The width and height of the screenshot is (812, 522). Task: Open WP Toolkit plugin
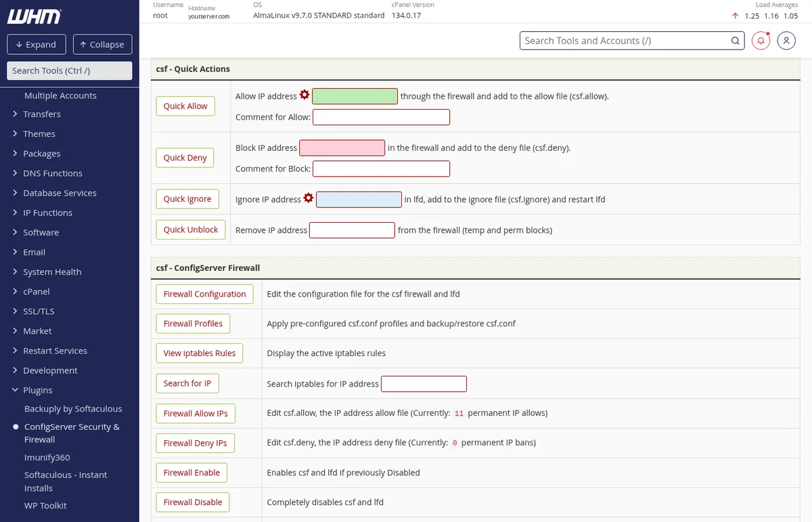click(x=45, y=505)
